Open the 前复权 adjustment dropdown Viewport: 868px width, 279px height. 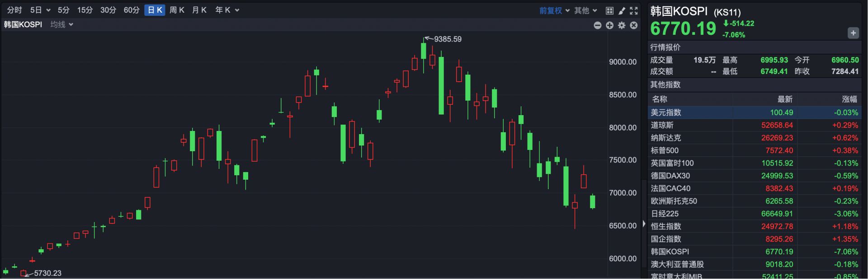click(x=554, y=10)
